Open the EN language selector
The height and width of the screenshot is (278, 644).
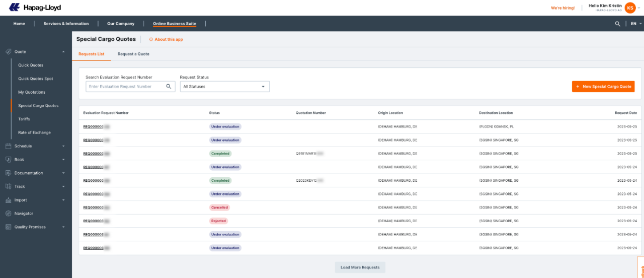click(x=635, y=24)
